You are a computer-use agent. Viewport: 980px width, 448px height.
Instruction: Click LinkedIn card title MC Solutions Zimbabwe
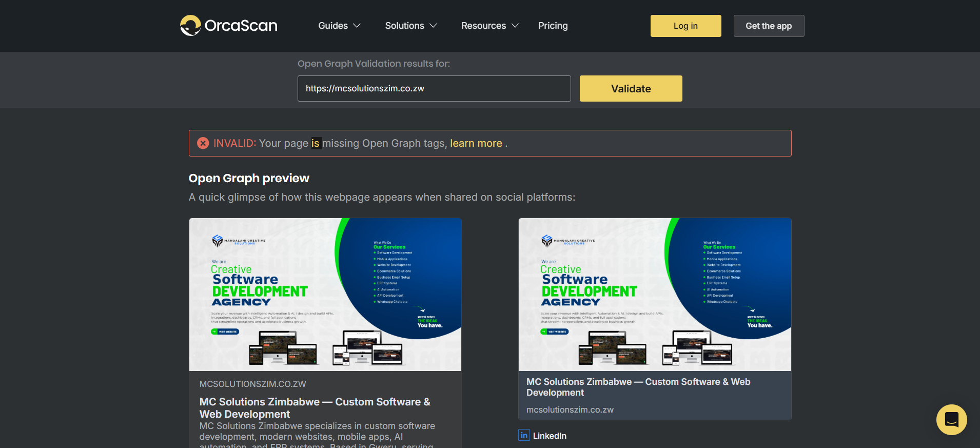(x=638, y=387)
